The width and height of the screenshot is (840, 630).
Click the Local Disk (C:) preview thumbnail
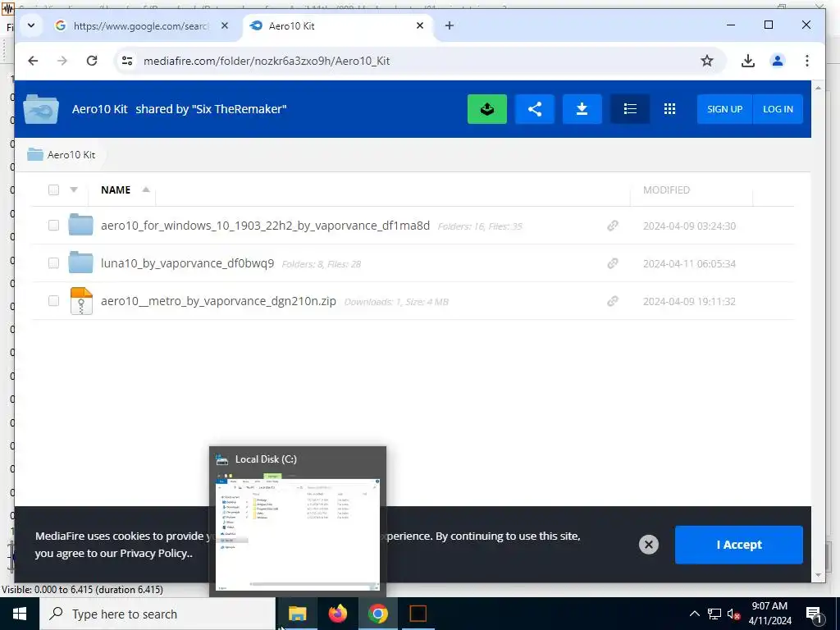click(x=297, y=521)
